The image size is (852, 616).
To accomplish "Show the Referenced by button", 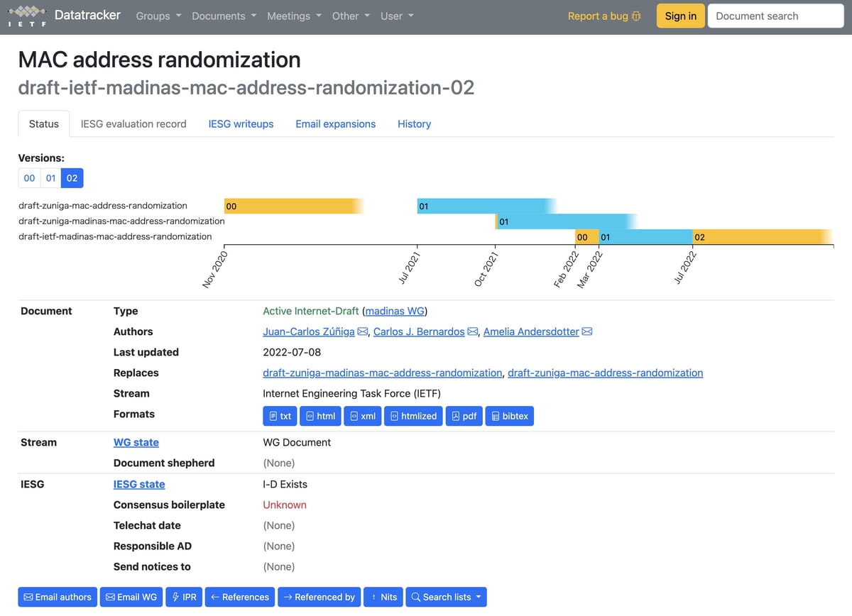I will [x=319, y=597].
